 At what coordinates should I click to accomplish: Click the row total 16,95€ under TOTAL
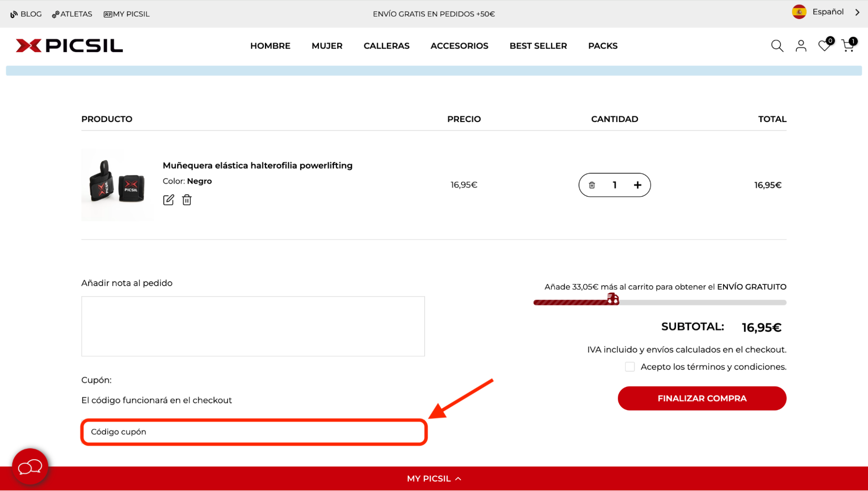click(768, 185)
